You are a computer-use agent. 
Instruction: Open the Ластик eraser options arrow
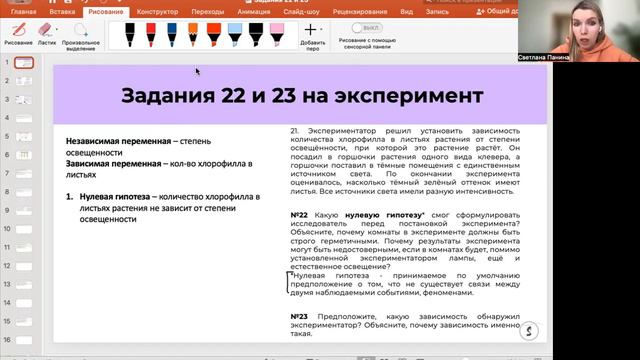coord(57,29)
